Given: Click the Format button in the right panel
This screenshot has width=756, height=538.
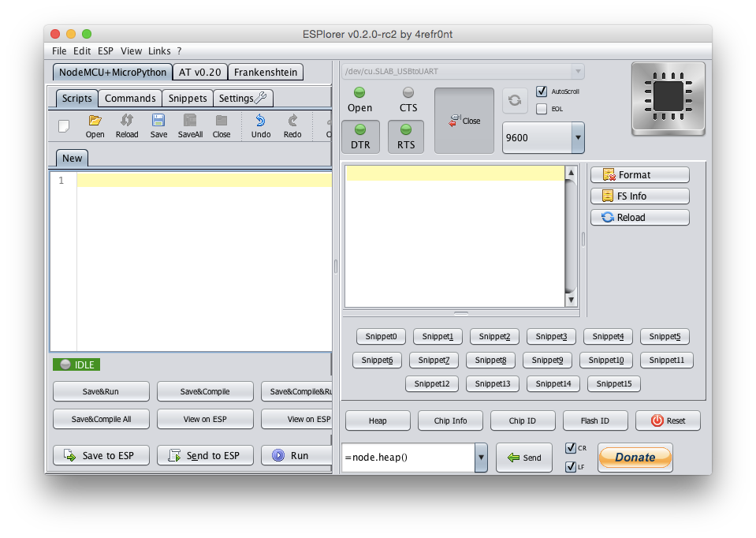Looking at the screenshot, I should (x=639, y=174).
